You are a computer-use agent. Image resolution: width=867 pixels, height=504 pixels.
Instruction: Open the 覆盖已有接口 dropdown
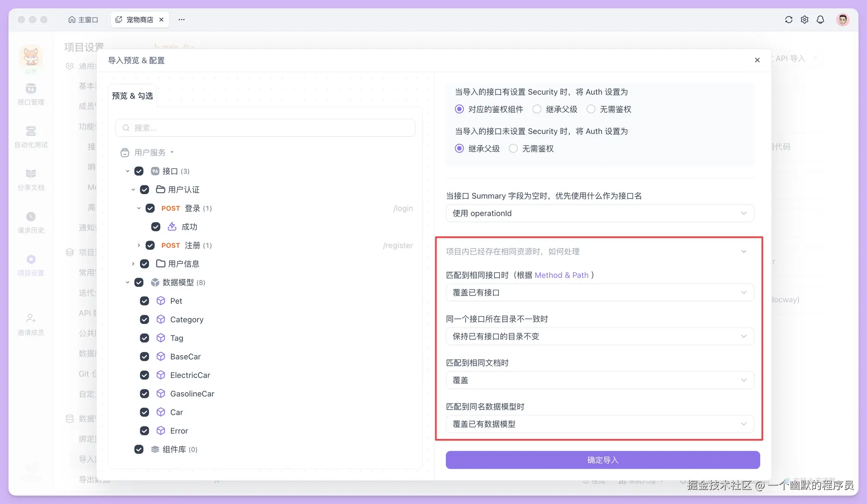tap(600, 293)
